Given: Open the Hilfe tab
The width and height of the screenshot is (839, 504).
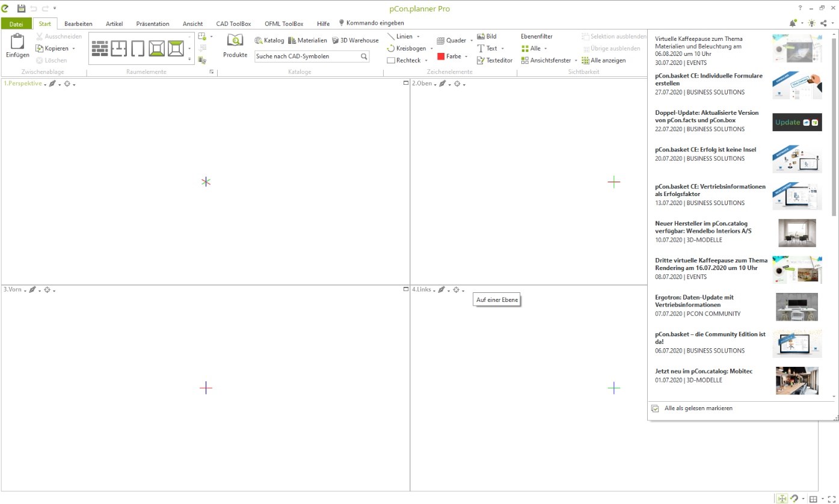Looking at the screenshot, I should click(x=323, y=23).
